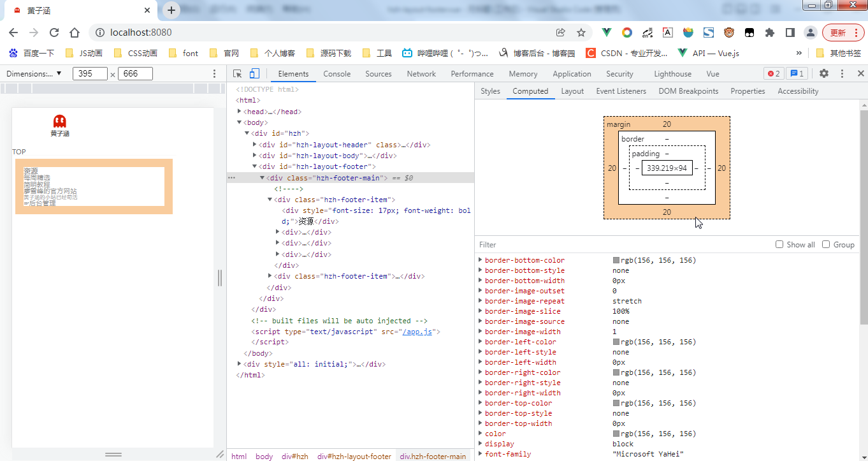
Task: Click TOP link on the page
Action: (19, 152)
